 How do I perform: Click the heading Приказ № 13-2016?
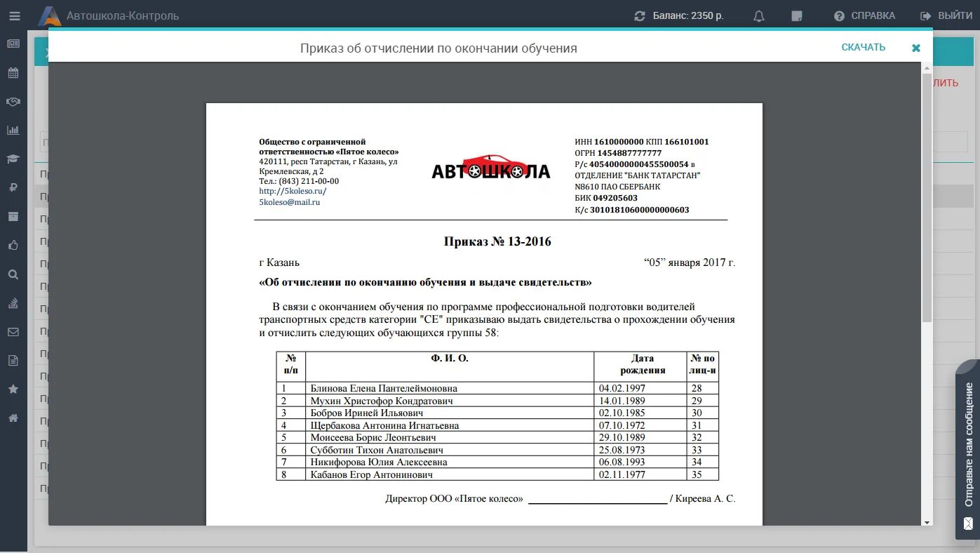click(x=497, y=241)
